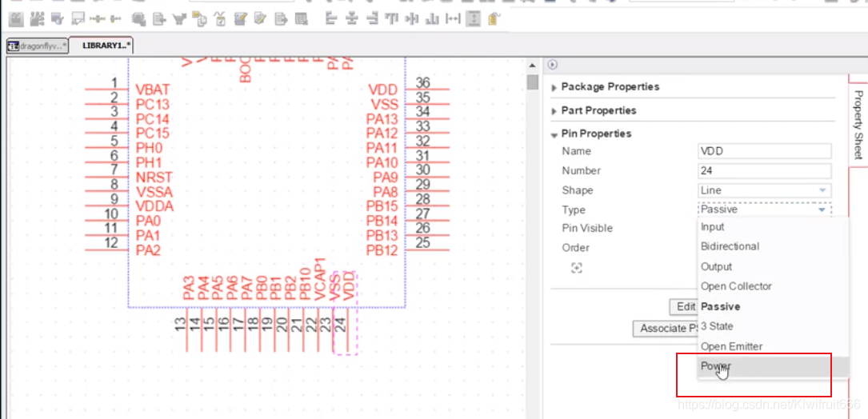
Task: Switch to the dragonfly design tab
Action: [37, 46]
